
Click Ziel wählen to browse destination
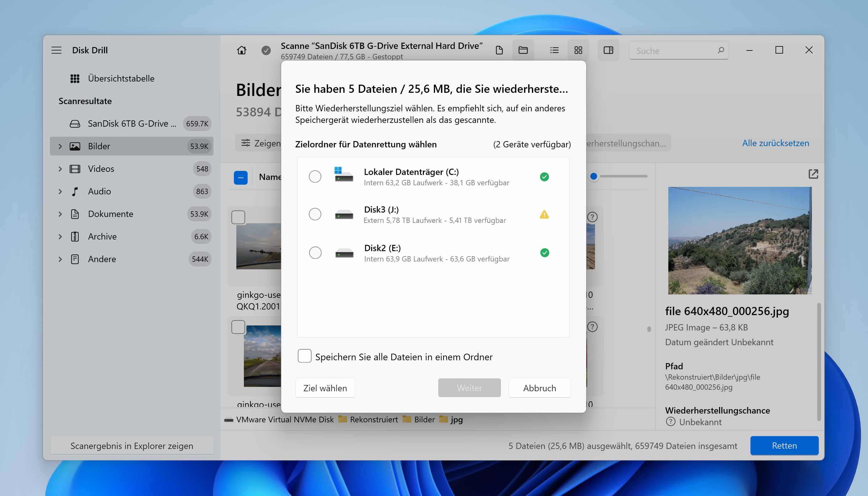coord(325,388)
